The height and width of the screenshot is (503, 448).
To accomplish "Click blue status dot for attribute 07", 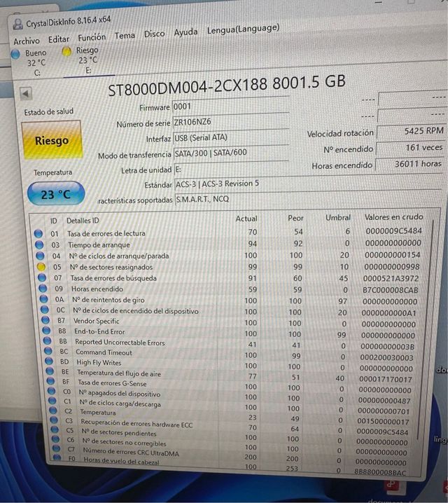I will (42, 278).
